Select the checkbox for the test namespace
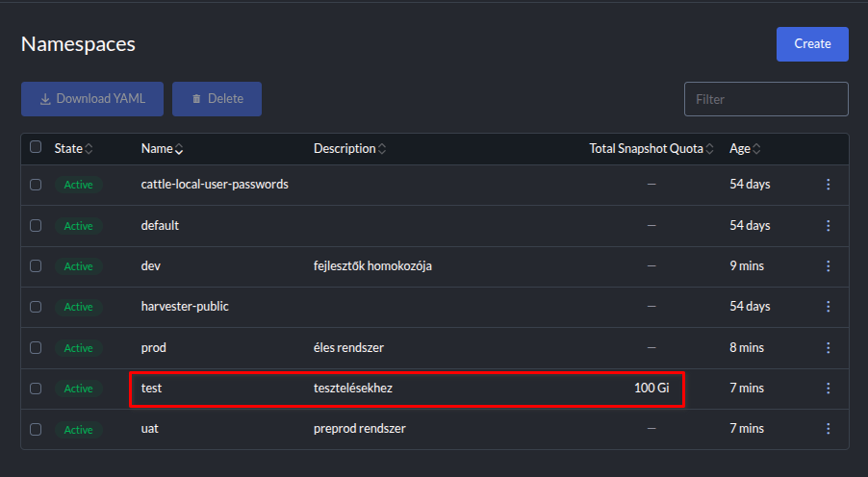Viewport: 868px width, 477px height. (x=36, y=389)
